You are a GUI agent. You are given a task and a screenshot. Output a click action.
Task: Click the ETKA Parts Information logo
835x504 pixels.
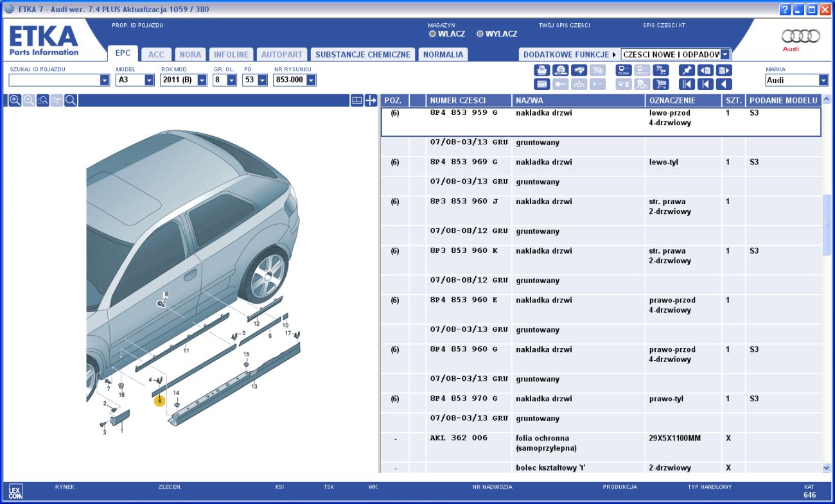44,40
